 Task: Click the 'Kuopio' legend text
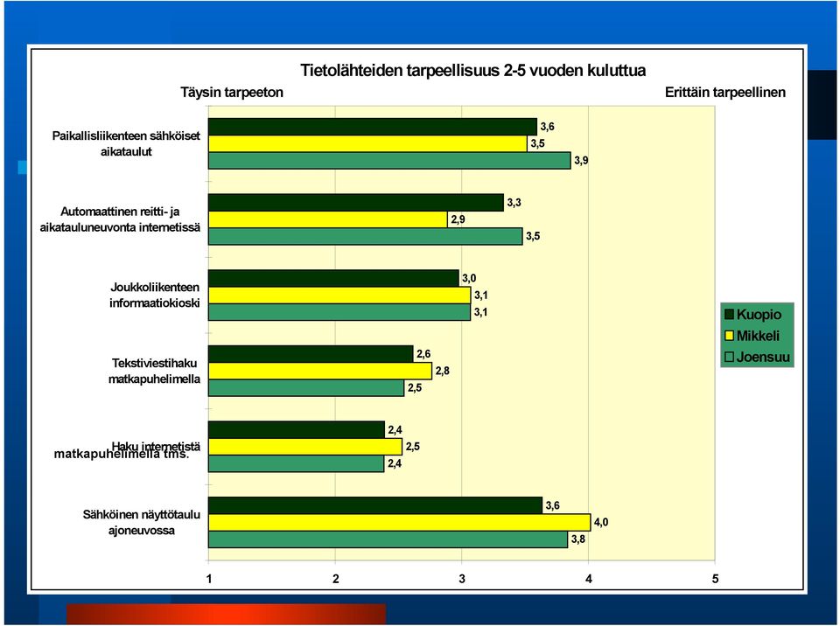pos(759,315)
